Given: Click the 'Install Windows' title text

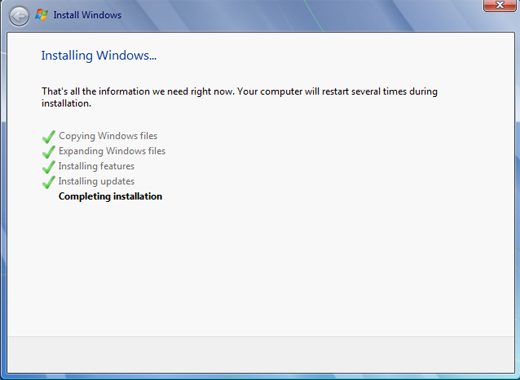Looking at the screenshot, I should tap(87, 15).
